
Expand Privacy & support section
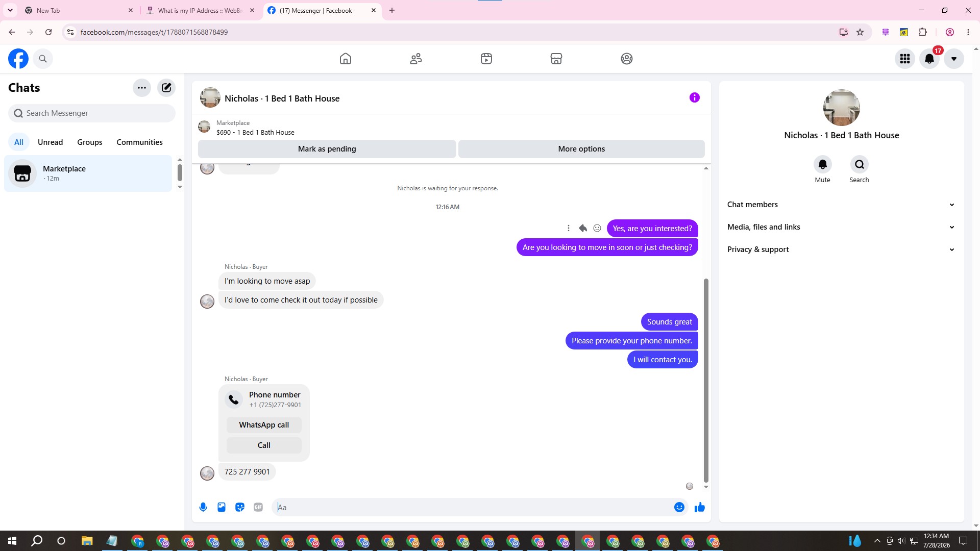(841, 249)
